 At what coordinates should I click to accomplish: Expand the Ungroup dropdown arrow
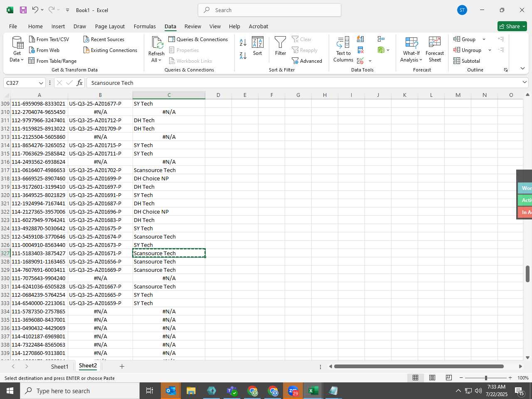490,50
